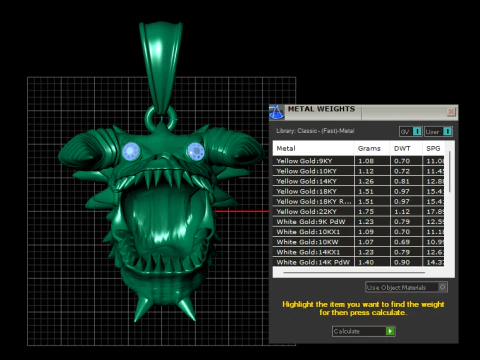Click the 0.81 DWT value for 14KY
The width and height of the screenshot is (480, 360).
pyautogui.click(x=402, y=181)
